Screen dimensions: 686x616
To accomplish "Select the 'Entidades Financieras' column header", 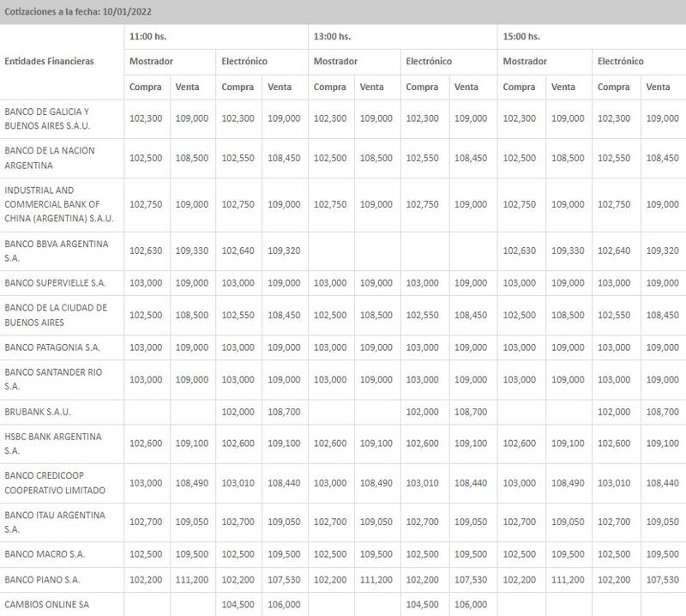I will click(49, 62).
